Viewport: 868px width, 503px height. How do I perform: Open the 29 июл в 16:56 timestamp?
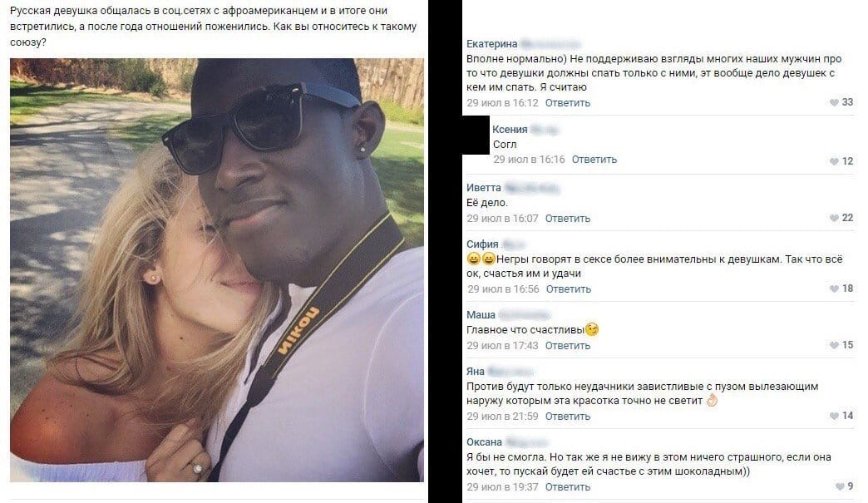pyautogui.click(x=503, y=288)
